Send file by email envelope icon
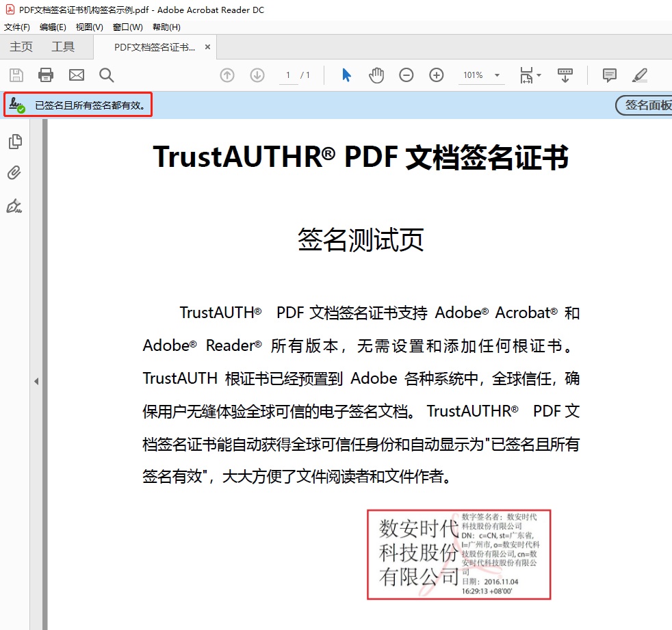The width and height of the screenshot is (672, 630). click(x=77, y=75)
